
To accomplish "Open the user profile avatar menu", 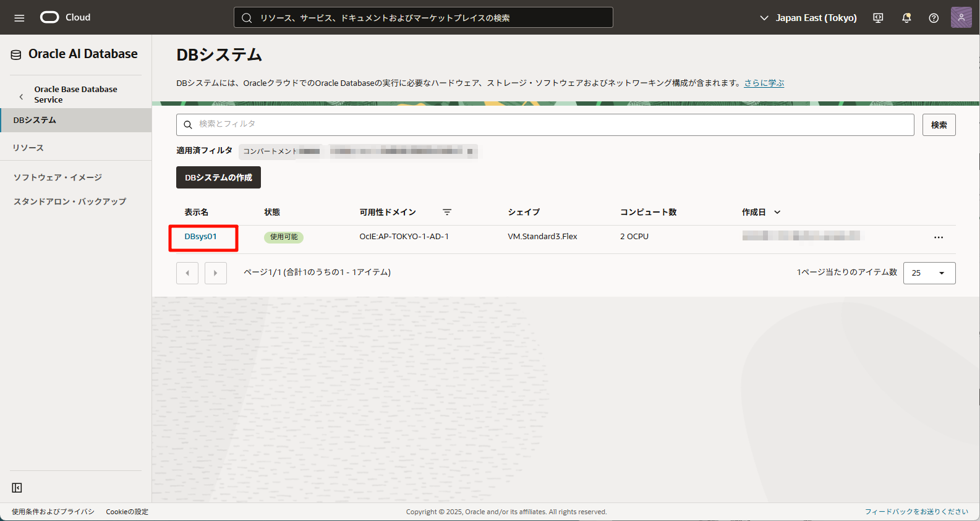I will pos(961,17).
